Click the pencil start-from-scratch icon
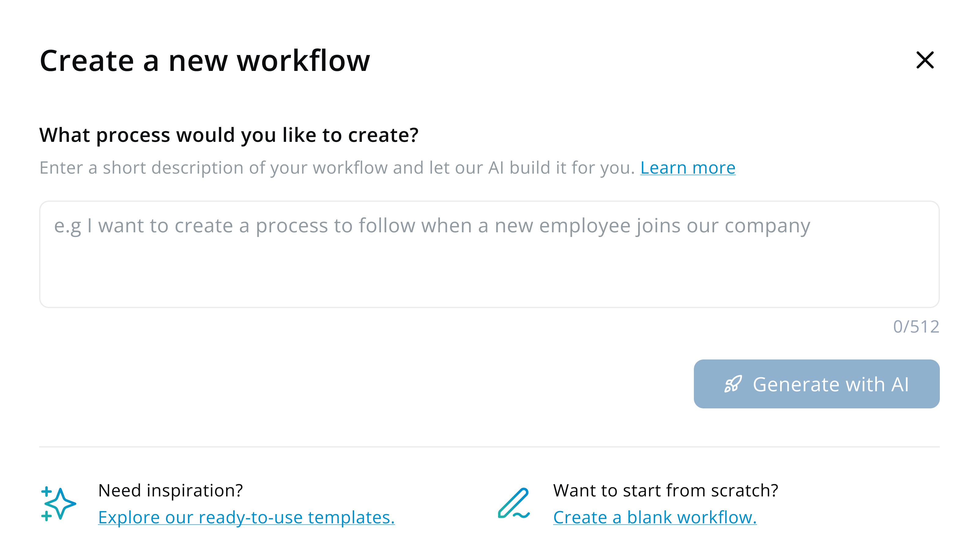This screenshot has height=560, width=979. pyautogui.click(x=513, y=502)
